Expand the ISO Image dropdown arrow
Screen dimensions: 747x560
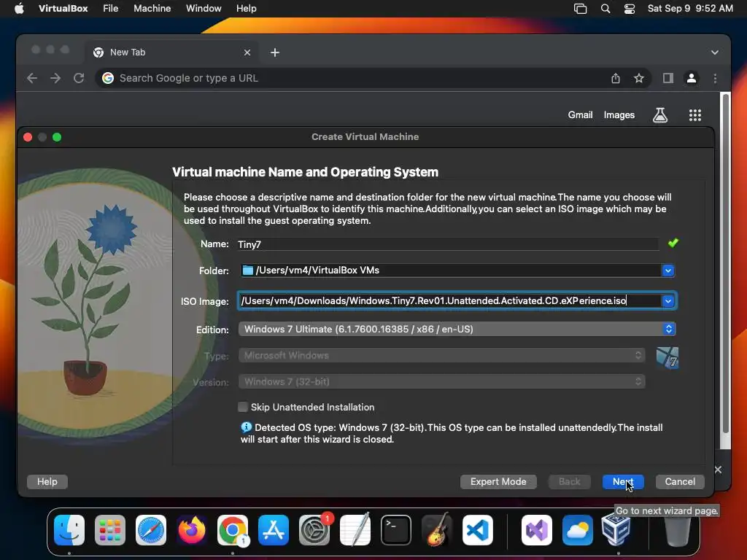click(x=668, y=301)
